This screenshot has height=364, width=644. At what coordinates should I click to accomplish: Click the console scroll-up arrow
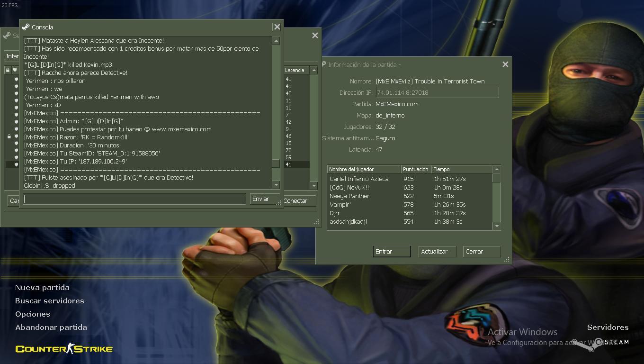pyautogui.click(x=276, y=41)
